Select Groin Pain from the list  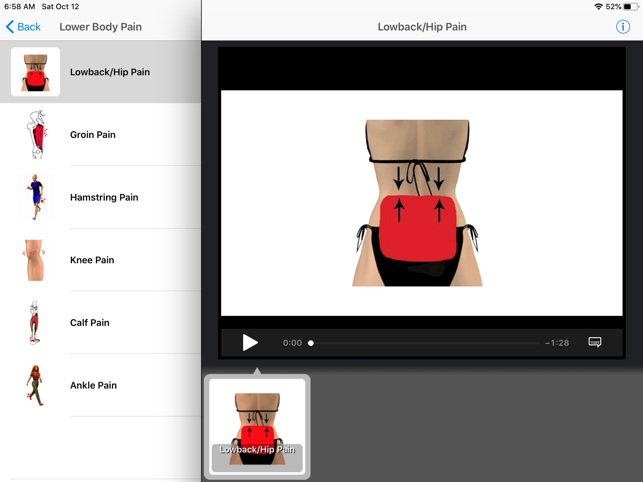(93, 135)
